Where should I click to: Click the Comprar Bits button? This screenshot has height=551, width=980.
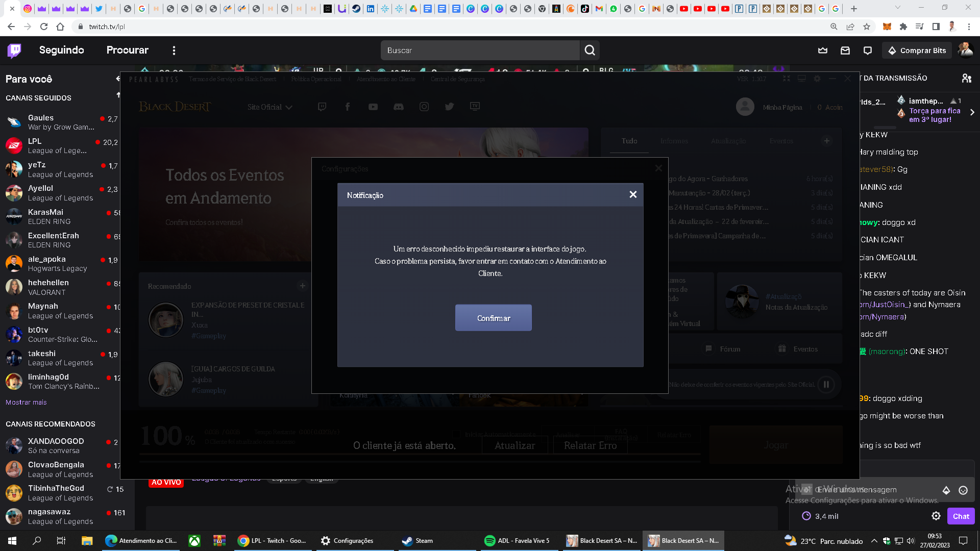(917, 50)
